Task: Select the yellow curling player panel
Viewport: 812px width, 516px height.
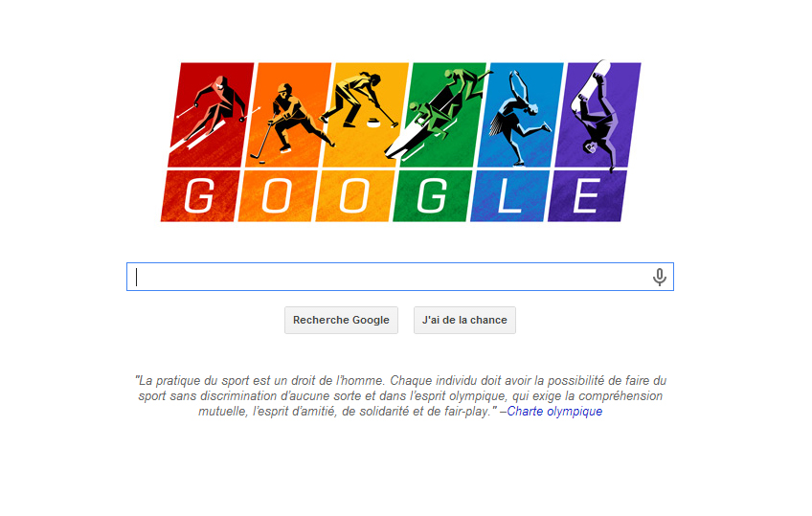Action: click(366, 114)
